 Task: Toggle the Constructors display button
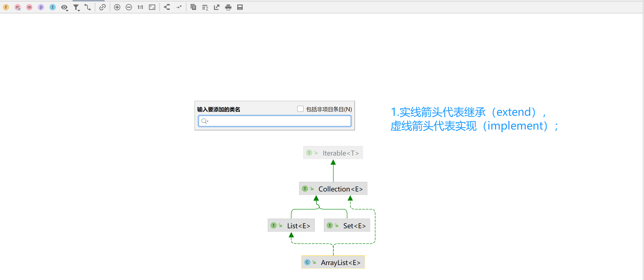click(x=18, y=7)
